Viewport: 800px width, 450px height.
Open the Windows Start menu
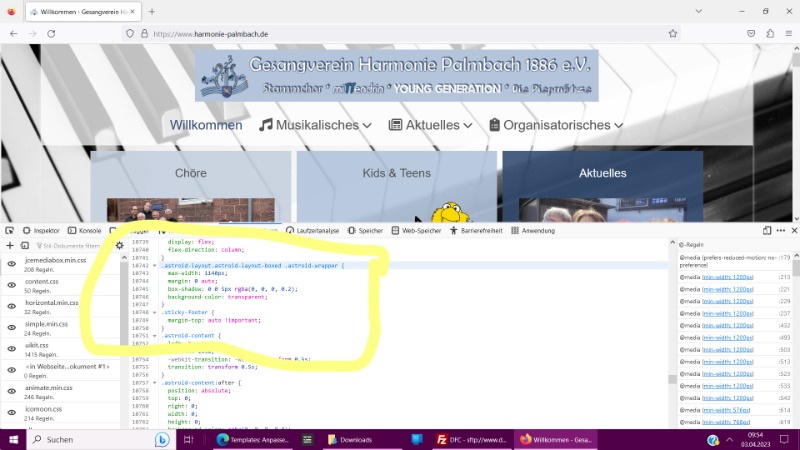(13, 439)
